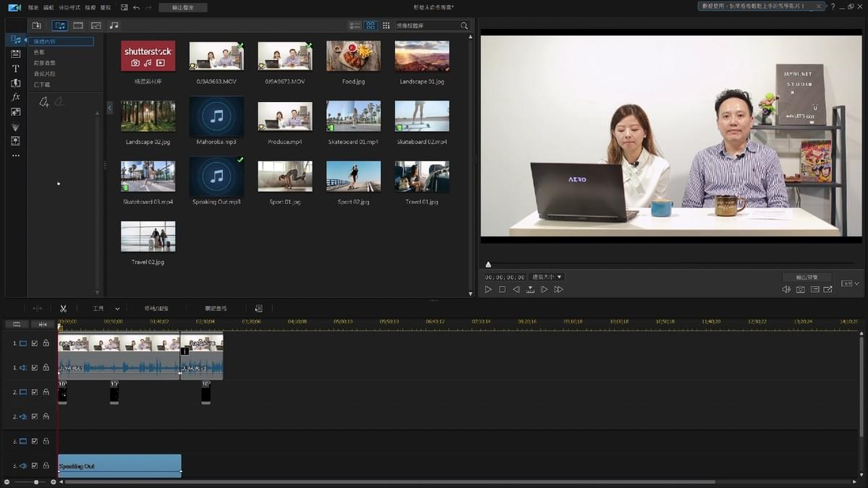Show more rooms via the three-dots icon
The width and height of the screenshot is (868, 488).
point(16,155)
